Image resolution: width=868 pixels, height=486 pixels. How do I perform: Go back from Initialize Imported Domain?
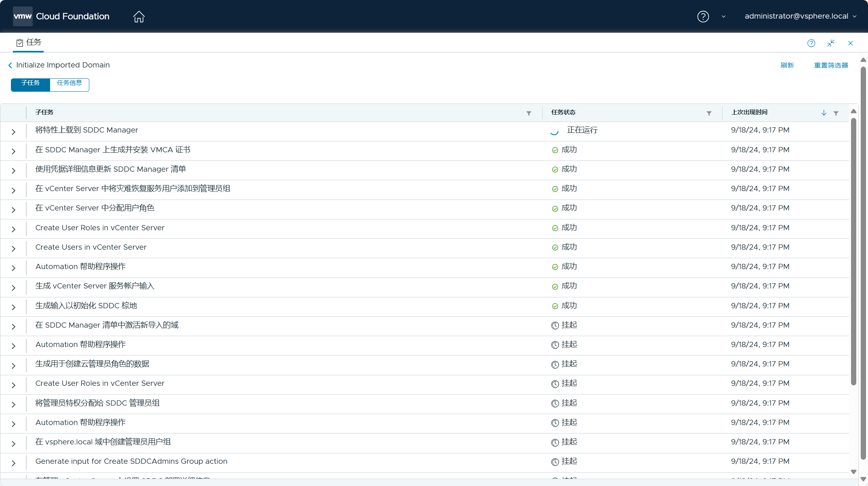(10, 65)
